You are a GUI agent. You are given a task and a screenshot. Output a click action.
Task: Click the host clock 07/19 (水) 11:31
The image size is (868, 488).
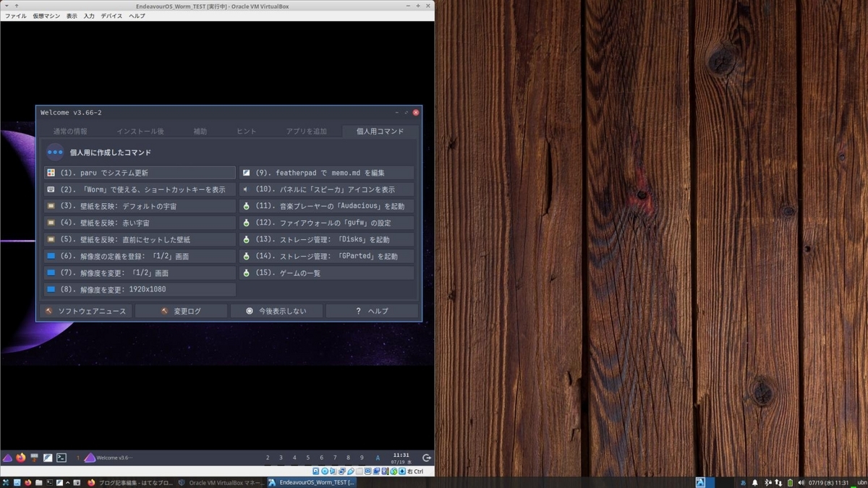pyautogui.click(x=829, y=482)
